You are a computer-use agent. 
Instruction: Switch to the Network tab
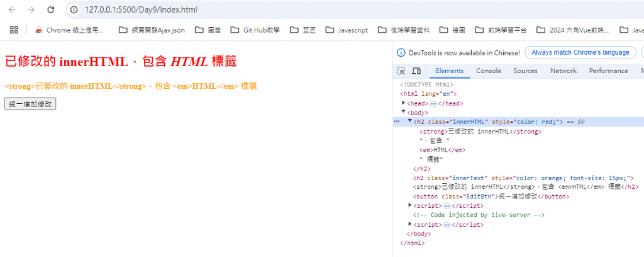click(x=563, y=71)
